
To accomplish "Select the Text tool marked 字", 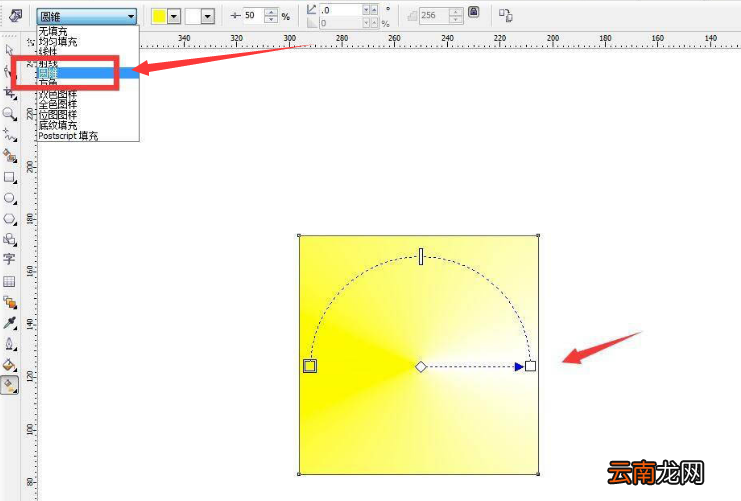I will point(9,259).
